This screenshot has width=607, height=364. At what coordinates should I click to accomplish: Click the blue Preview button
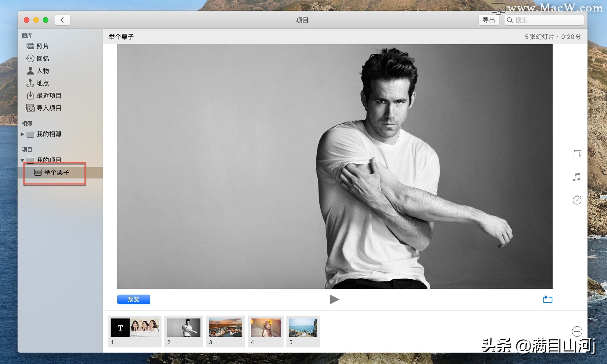click(x=133, y=299)
